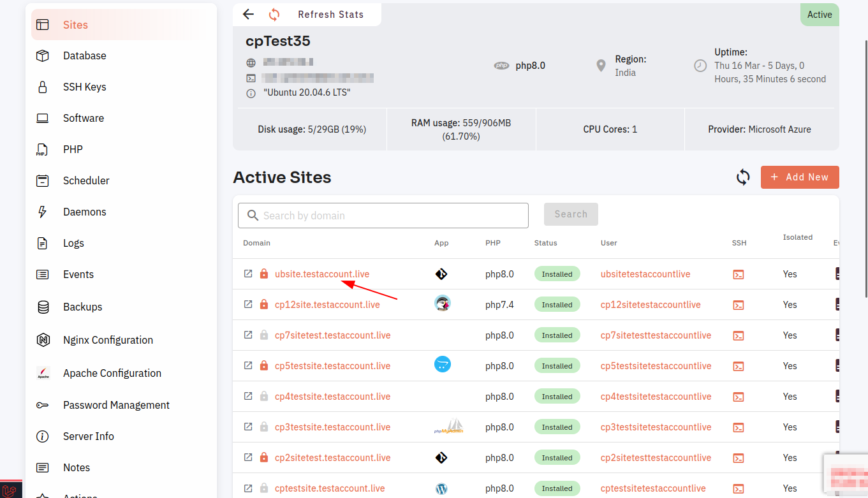Open Software in the sidebar

coord(83,118)
